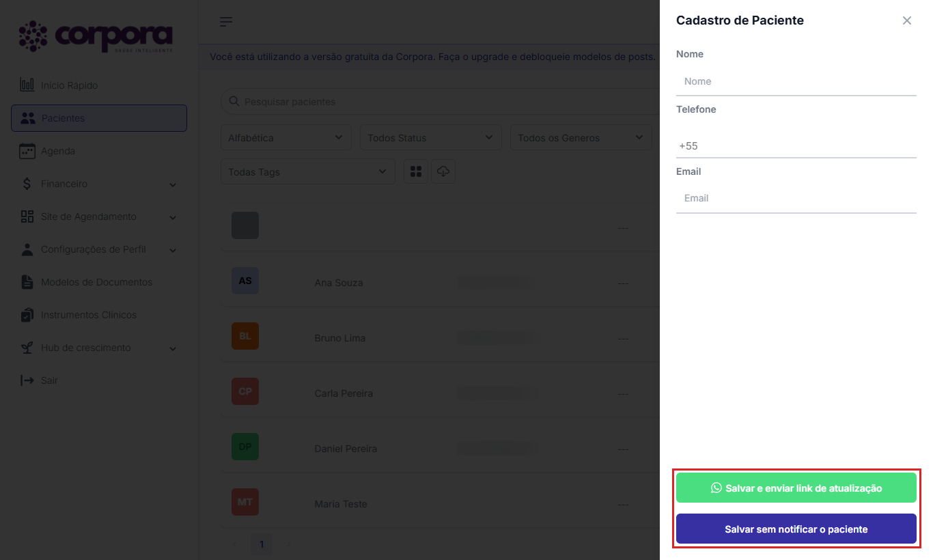
Task: Click Salvar e enviar link de atualização
Action: [x=796, y=488]
